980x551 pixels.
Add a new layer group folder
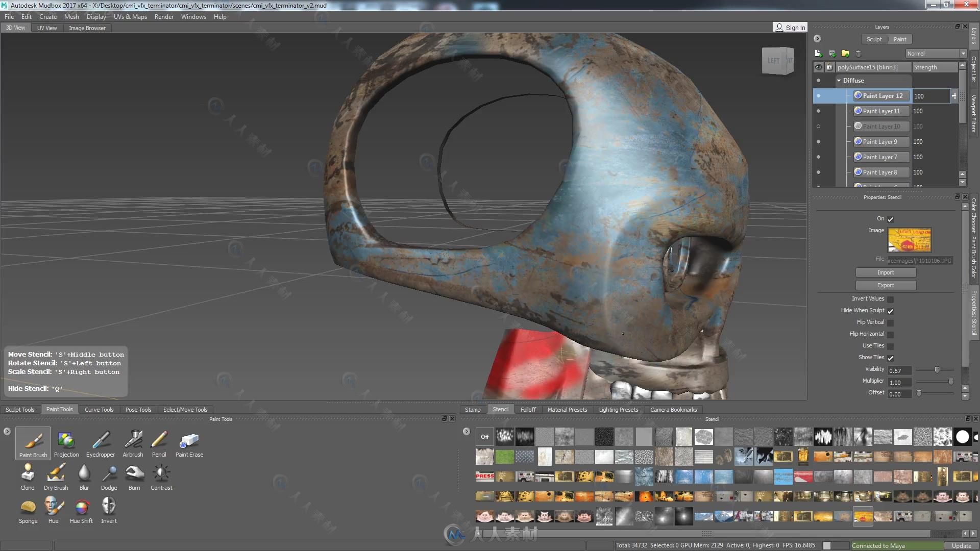(845, 54)
